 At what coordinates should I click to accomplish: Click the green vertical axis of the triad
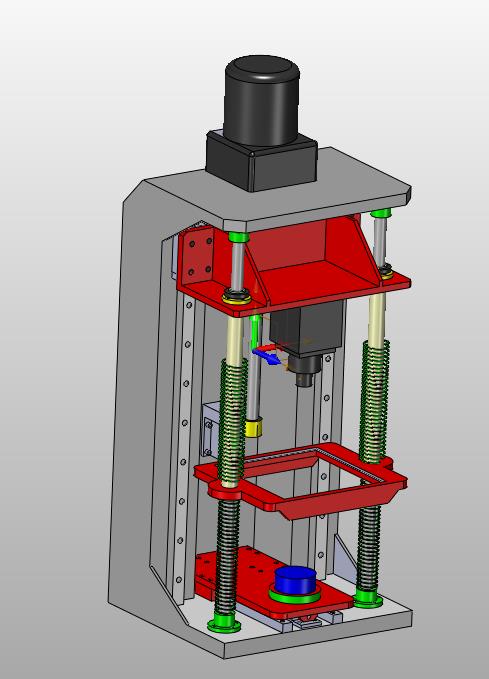click(x=255, y=331)
